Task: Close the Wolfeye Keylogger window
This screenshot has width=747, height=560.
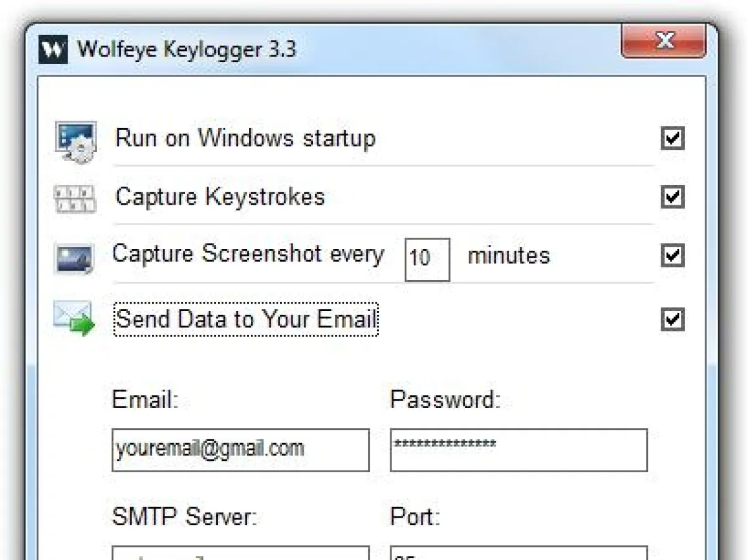Action: pyautogui.click(x=665, y=42)
